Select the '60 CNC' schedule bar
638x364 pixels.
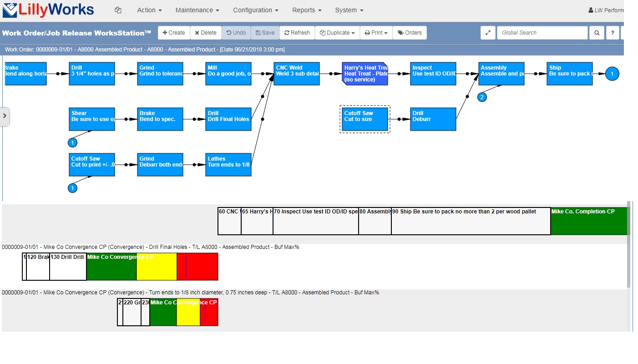point(229,221)
